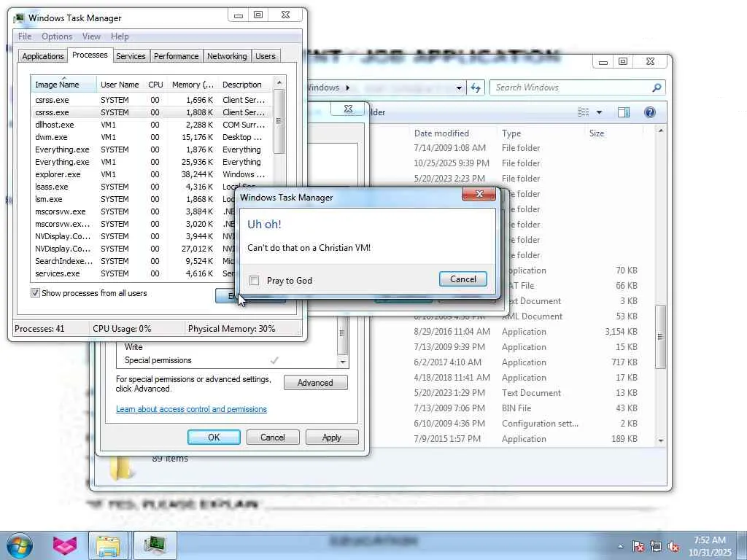
Task: Open Learn about access control link
Action: point(192,409)
